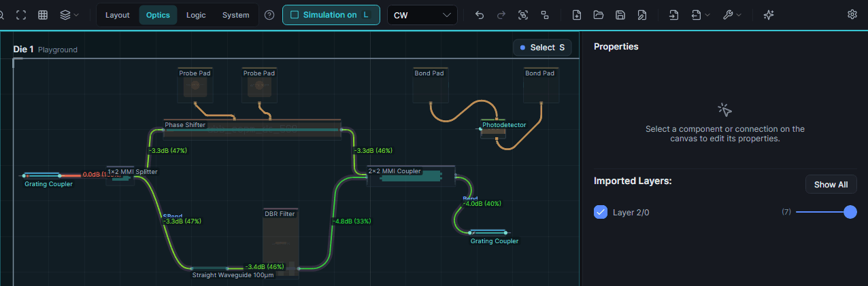Select the 2×2 MMI Coupler component
This screenshot has width=868, height=286.
(x=411, y=175)
